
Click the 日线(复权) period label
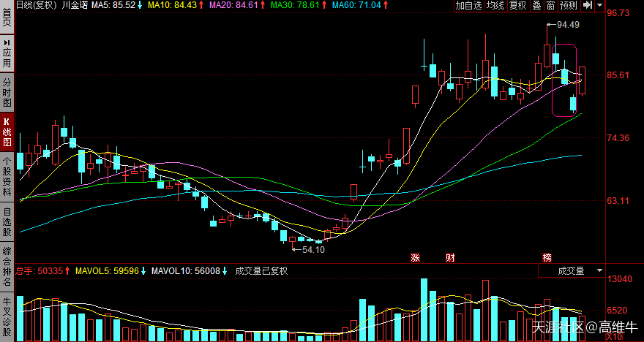36,5
